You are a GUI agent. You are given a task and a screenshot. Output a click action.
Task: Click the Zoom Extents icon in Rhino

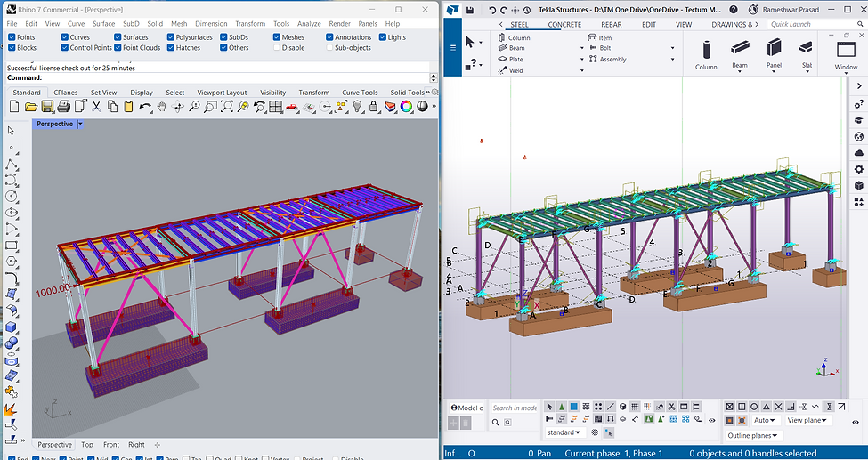point(227,106)
